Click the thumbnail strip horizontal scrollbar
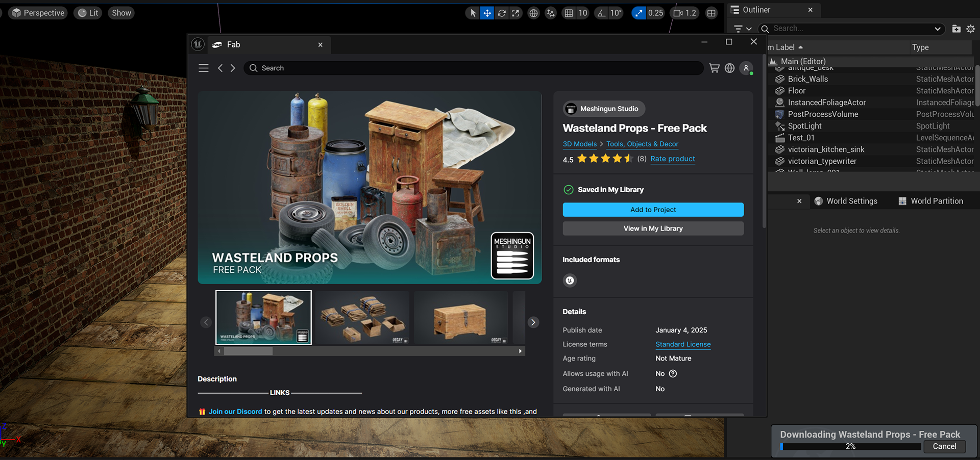Image resolution: width=980 pixels, height=460 pixels. pyautogui.click(x=248, y=351)
